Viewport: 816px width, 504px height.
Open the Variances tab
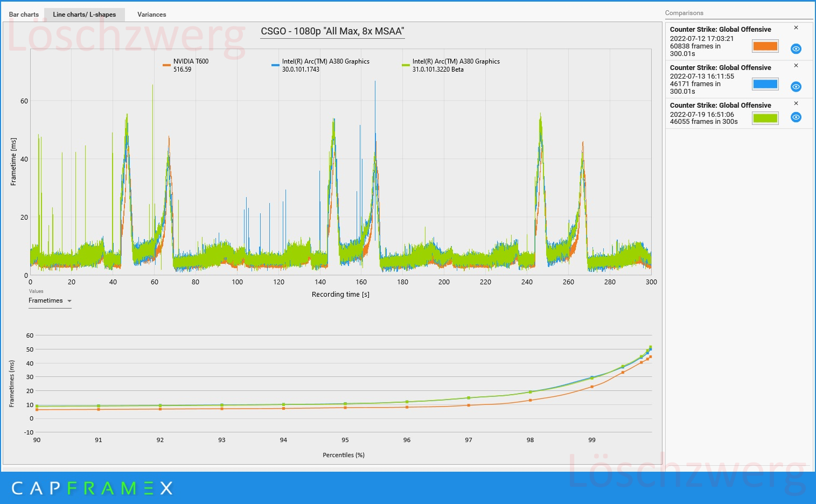(151, 15)
